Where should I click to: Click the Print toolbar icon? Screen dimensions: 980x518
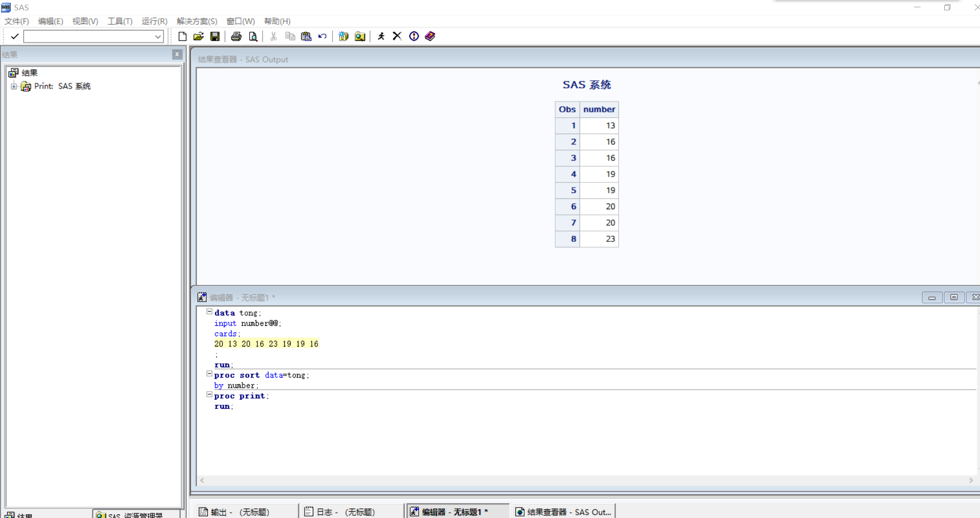[x=236, y=36]
